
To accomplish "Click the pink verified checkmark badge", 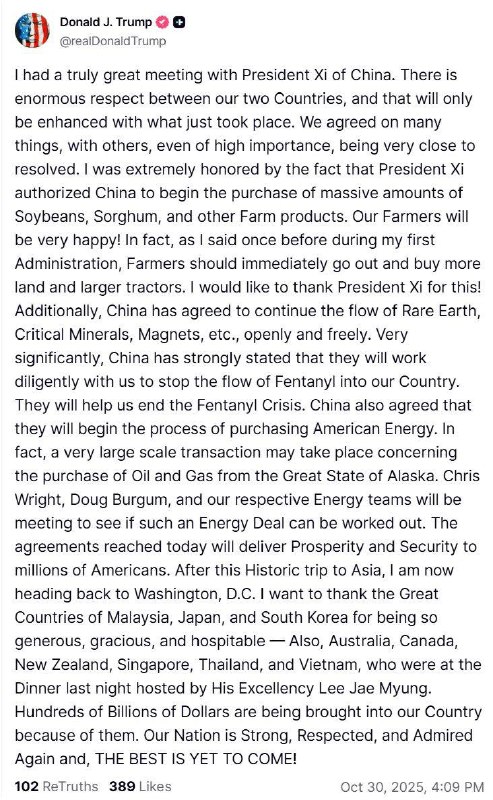I will click(162, 22).
